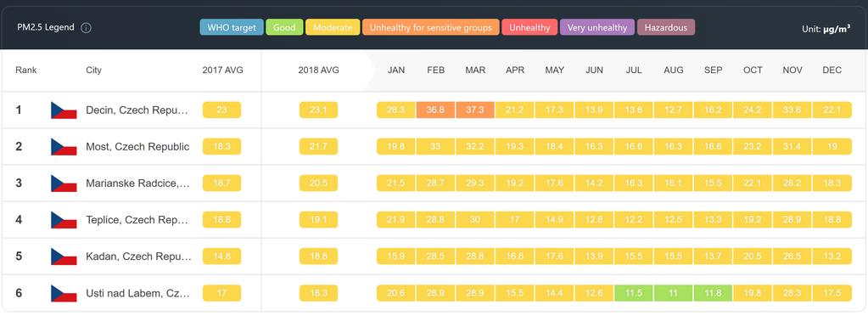Select the Very unhealthy legend chip
Screen dimensions: 868x316
[x=597, y=27]
